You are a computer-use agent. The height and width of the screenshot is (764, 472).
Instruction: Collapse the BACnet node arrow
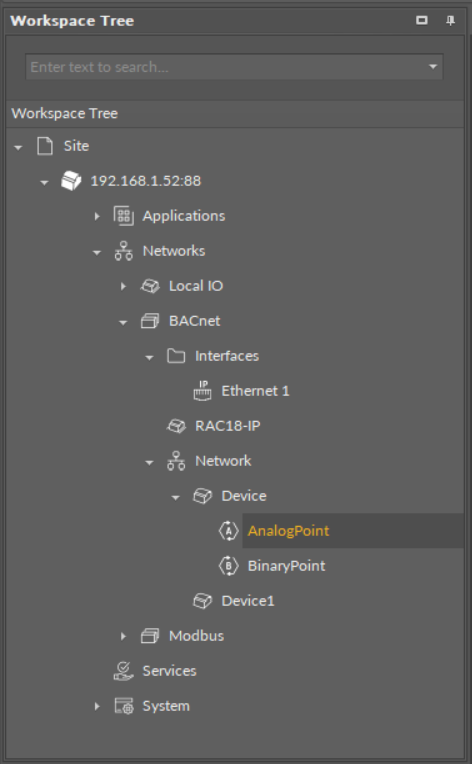point(123,322)
